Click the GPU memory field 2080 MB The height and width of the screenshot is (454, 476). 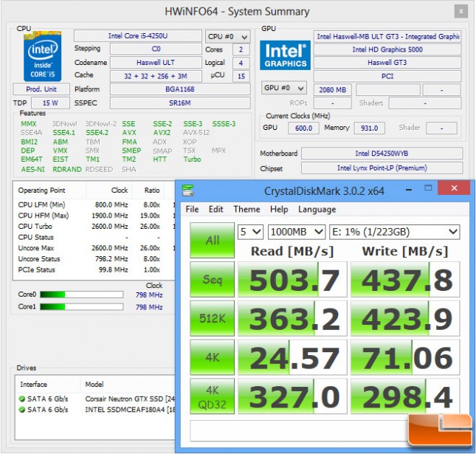(x=333, y=90)
